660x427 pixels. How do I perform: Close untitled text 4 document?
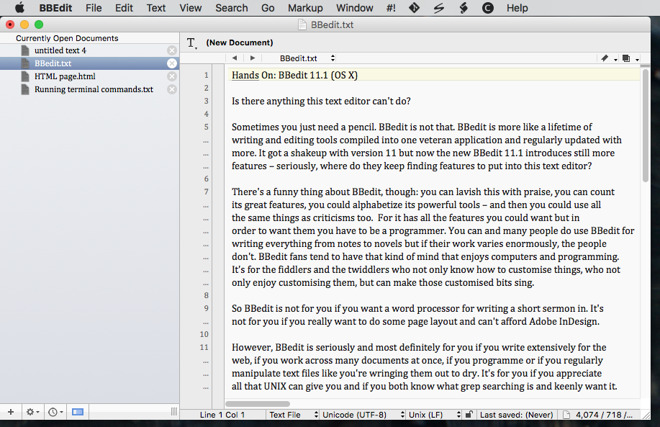[x=172, y=51]
